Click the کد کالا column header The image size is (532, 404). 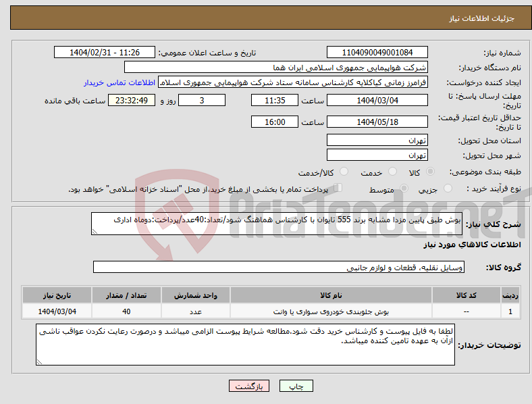(467, 295)
